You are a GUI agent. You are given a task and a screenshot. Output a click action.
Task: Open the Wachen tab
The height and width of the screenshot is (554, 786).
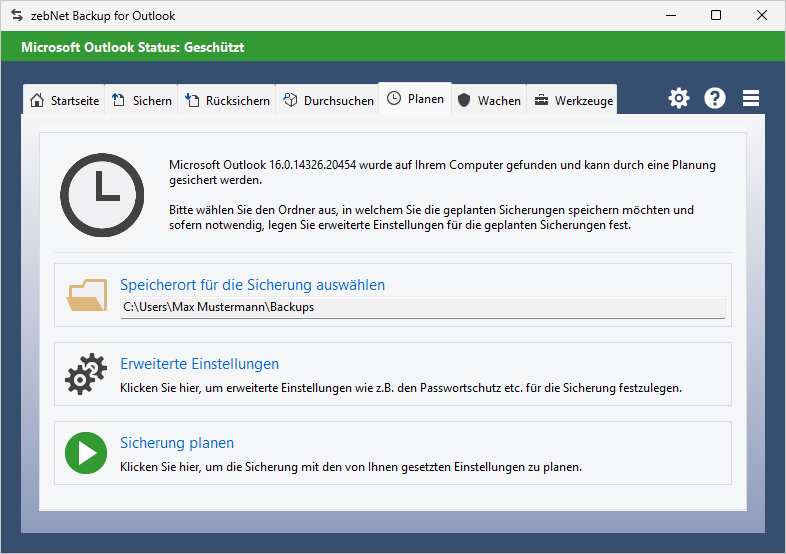tap(489, 101)
